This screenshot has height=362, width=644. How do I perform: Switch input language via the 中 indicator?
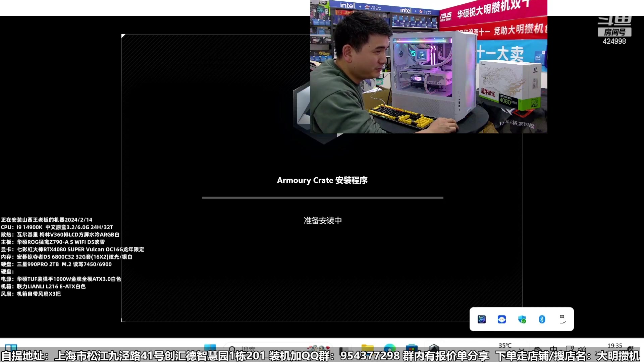[553, 349]
